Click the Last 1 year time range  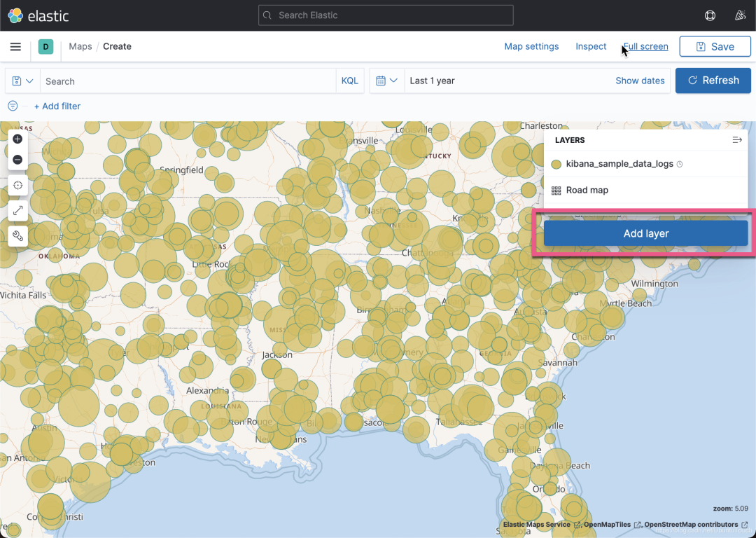432,81
